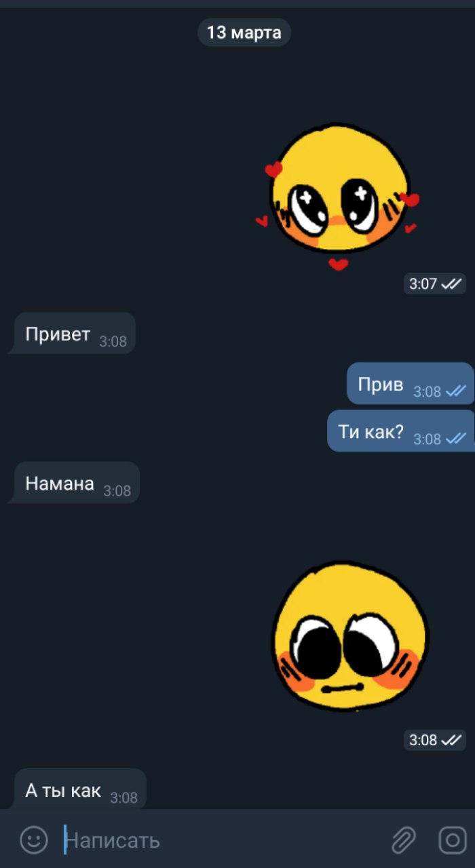
Task: Tap the heart-eyed emoji sticker
Action: coord(339,197)
